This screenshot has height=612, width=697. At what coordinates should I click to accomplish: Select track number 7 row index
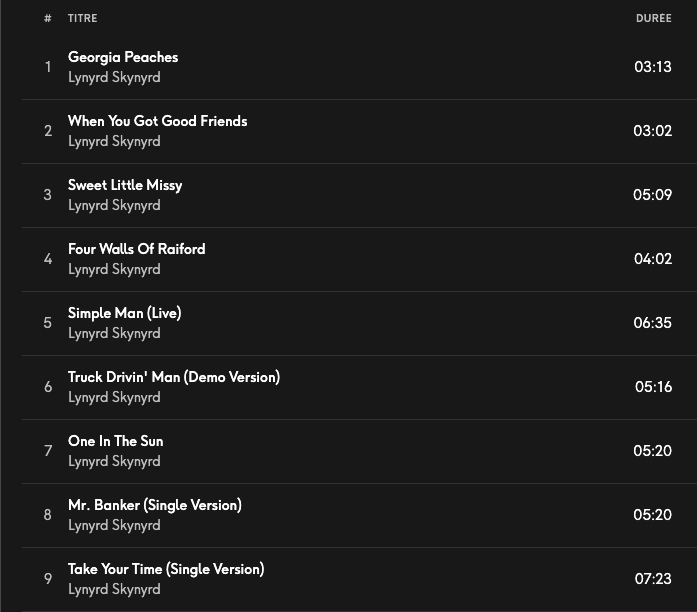click(x=48, y=451)
